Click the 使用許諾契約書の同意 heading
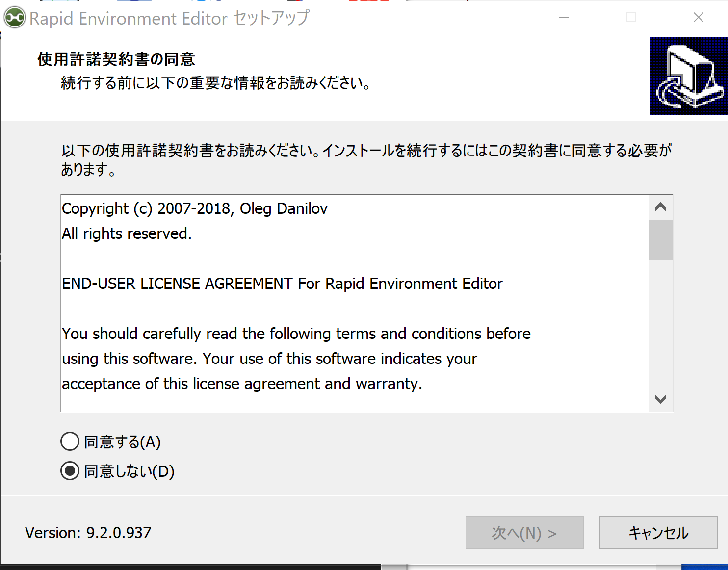The height and width of the screenshot is (570, 728). pos(116,59)
